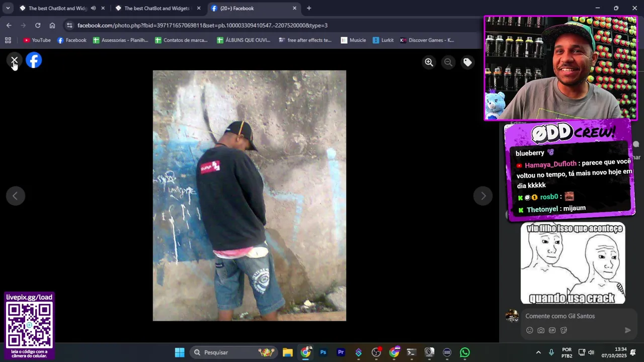Close the (20+) Facebook tab
This screenshot has width=644, height=362.
pos(294,8)
